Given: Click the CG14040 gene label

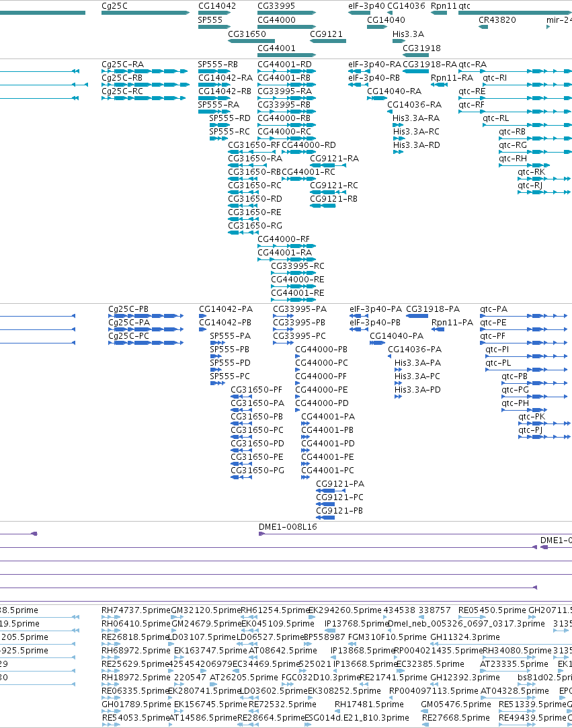Looking at the screenshot, I should tap(386, 20).
